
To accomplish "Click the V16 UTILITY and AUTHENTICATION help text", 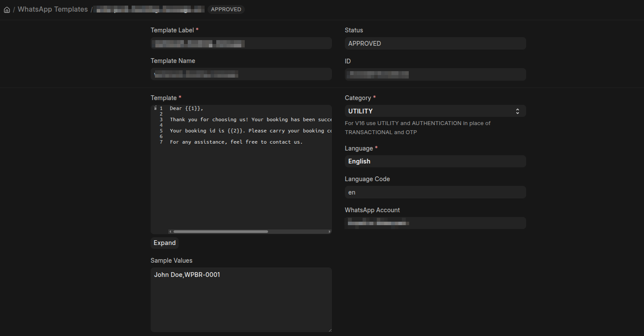I will pyautogui.click(x=418, y=128).
